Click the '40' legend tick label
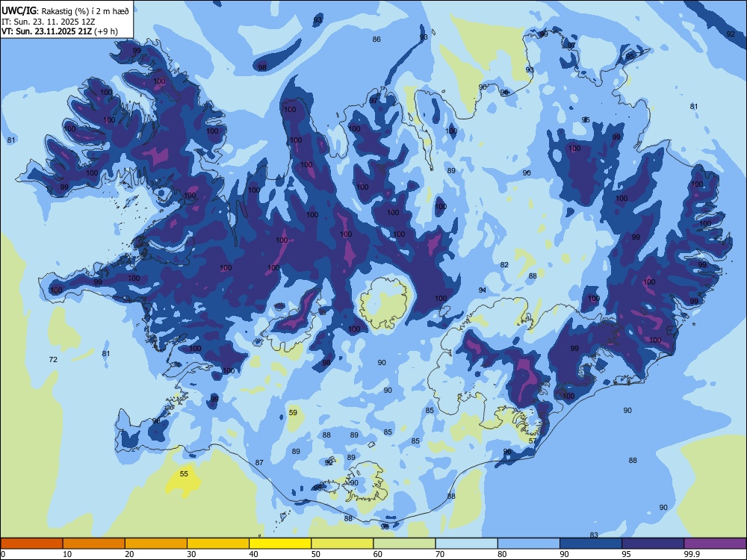The height and width of the screenshot is (560, 747). [253, 554]
